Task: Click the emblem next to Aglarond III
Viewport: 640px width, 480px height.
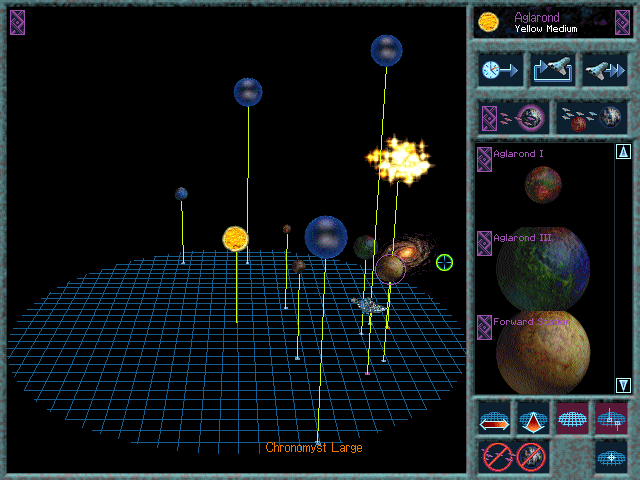Action: pyautogui.click(x=484, y=244)
